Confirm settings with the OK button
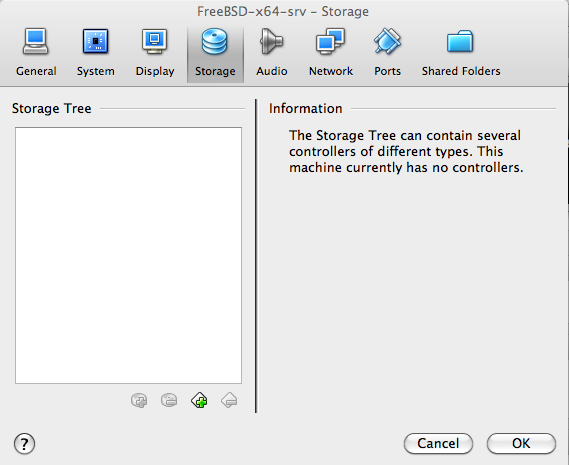The width and height of the screenshot is (569, 465). tap(521, 443)
